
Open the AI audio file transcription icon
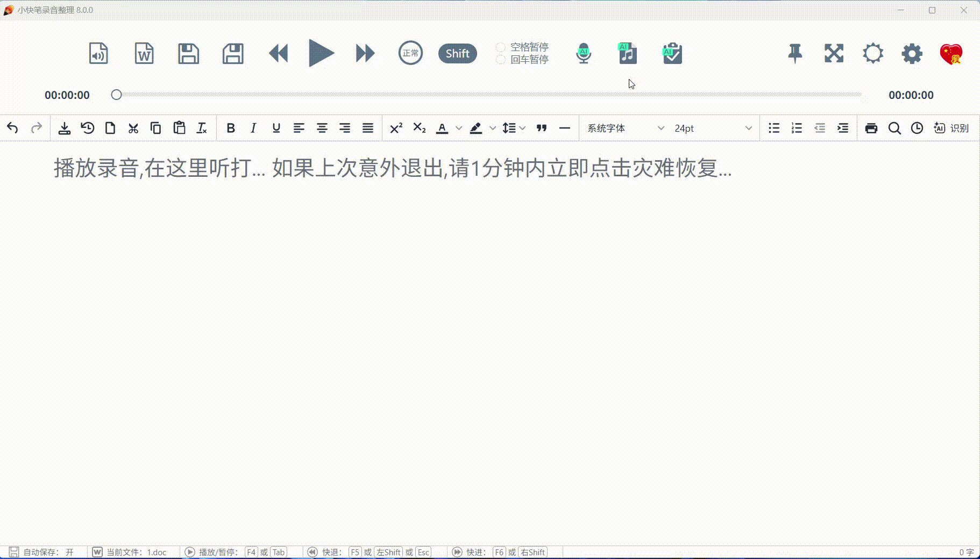click(x=628, y=53)
